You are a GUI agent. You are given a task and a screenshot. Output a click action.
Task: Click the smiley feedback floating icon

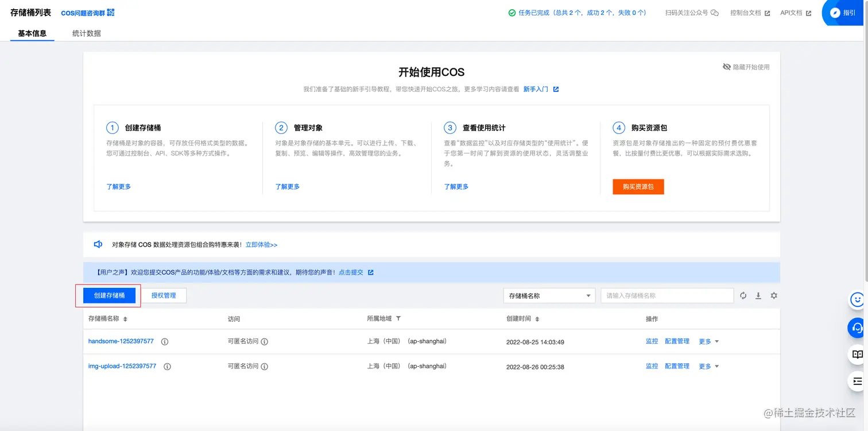click(858, 299)
